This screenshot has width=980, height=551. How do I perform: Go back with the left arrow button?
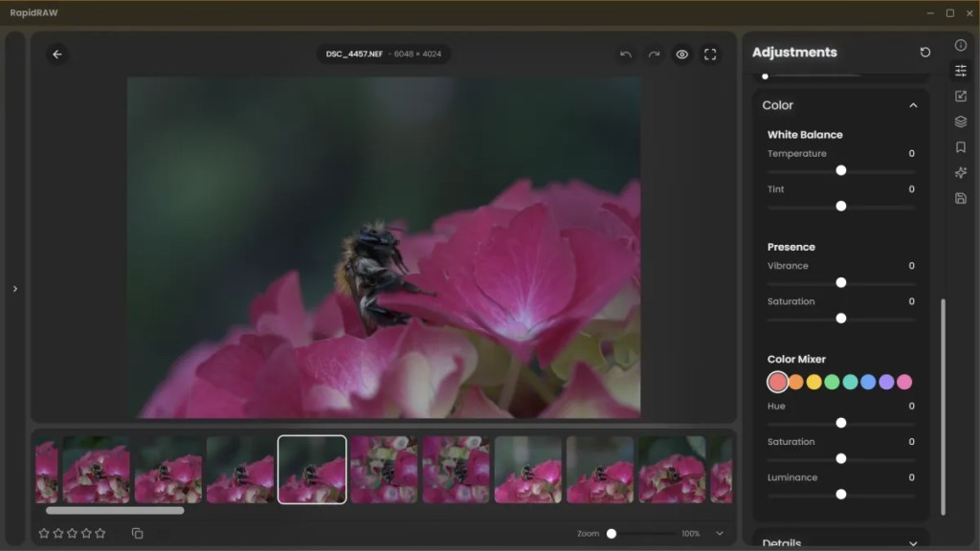click(56, 55)
